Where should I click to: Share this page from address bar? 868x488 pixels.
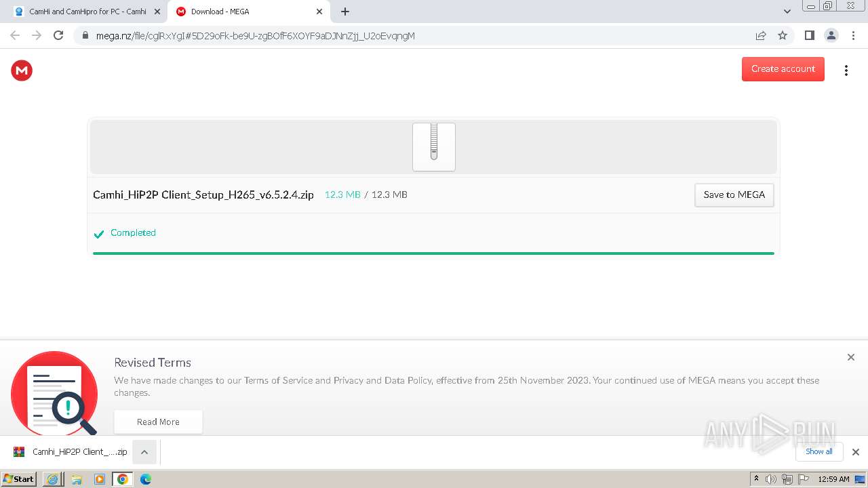pos(761,35)
